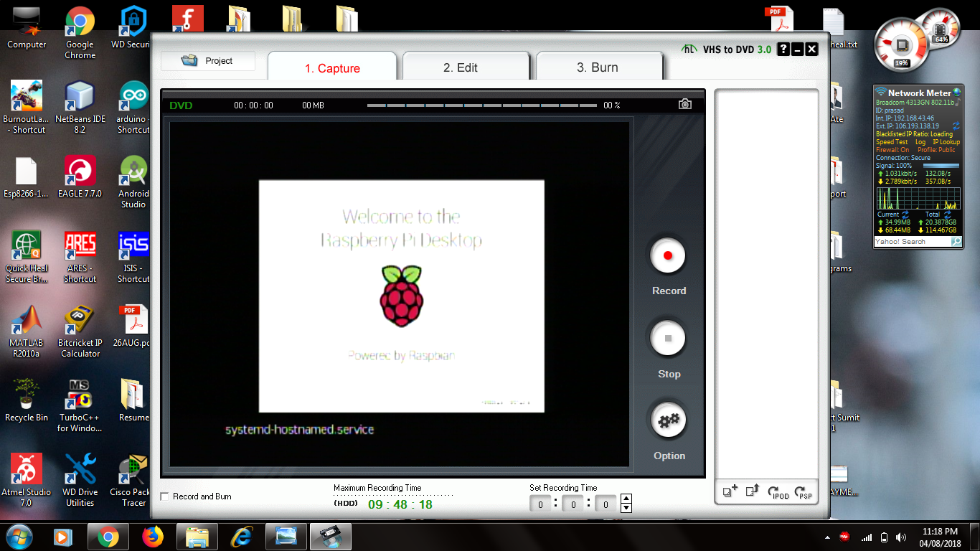Screen dimensions: 980x551
Task: Open the Recycle Bin
Action: [x=27, y=401]
